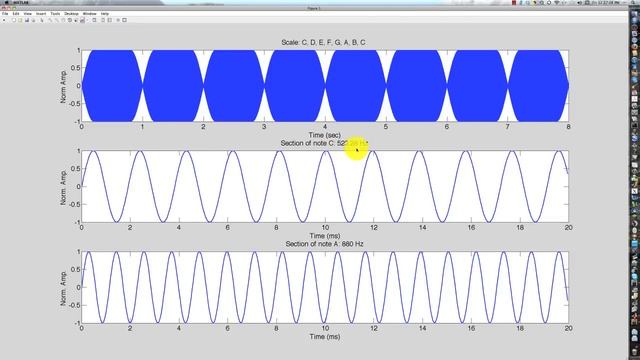Click inside the note C sine plot
Viewport: 640px width, 360px height.
coord(325,187)
